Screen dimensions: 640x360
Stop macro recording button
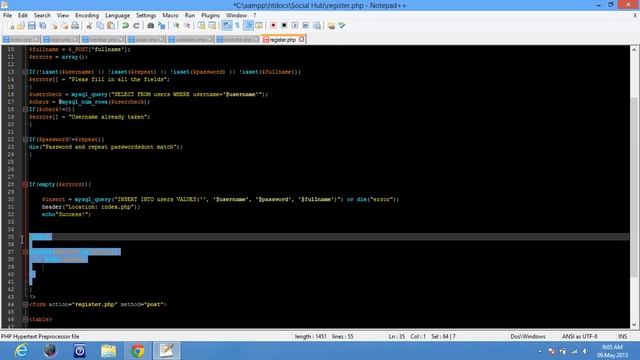tap(284, 26)
